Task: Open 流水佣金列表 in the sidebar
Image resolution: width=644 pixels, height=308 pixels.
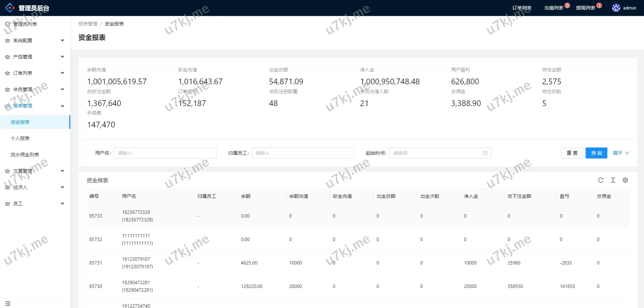Action: point(25,155)
